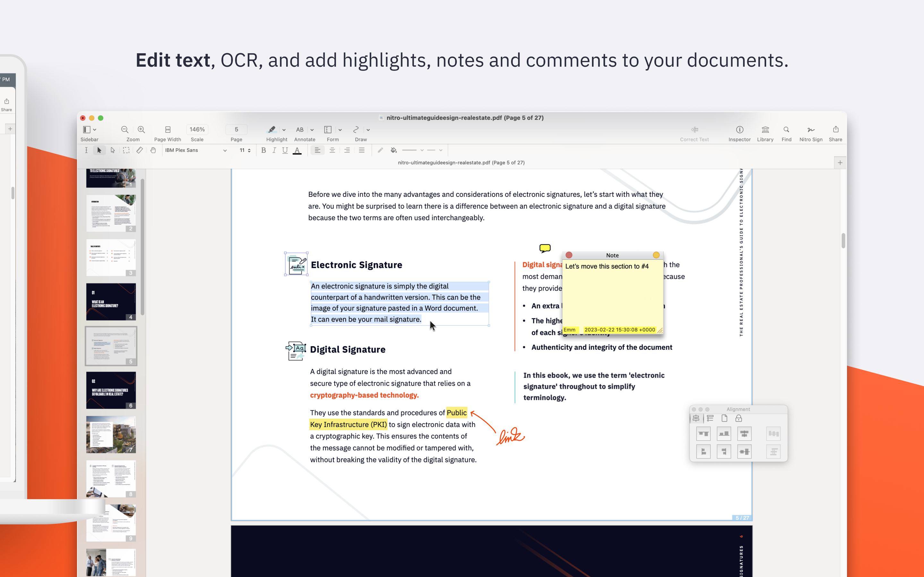Select the Highlight marker tool
This screenshot has width=924, height=577.
point(271,130)
